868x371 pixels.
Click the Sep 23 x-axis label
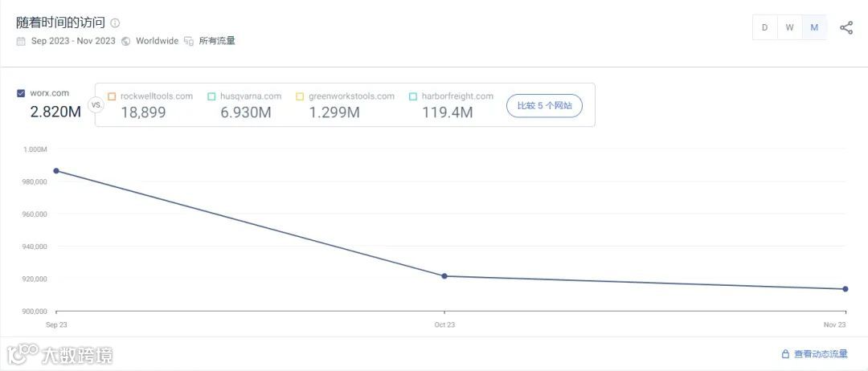[56, 325]
